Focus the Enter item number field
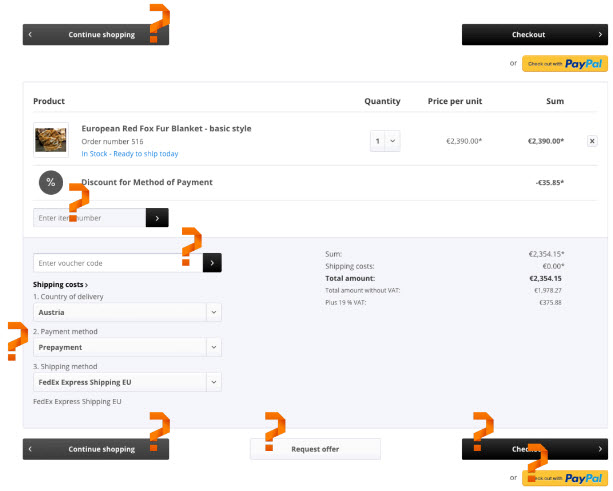613x491 pixels. point(88,217)
